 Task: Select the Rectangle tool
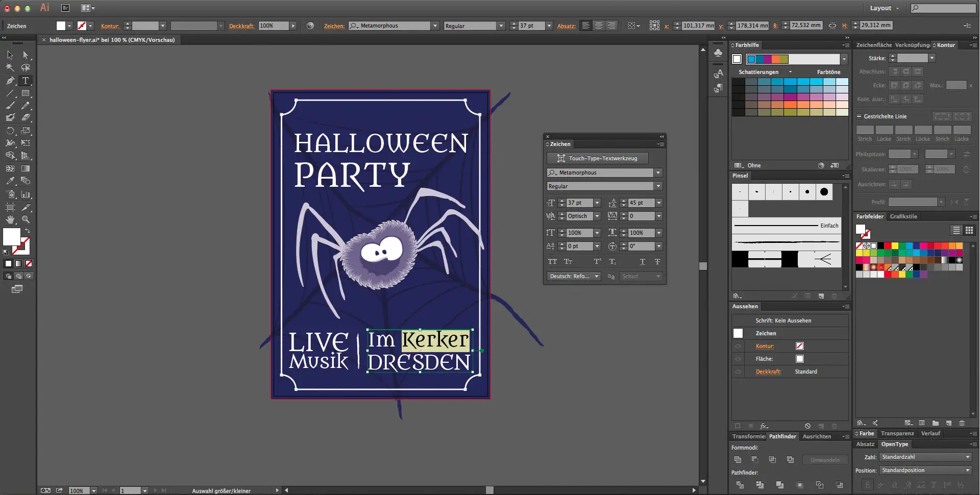pos(25,93)
